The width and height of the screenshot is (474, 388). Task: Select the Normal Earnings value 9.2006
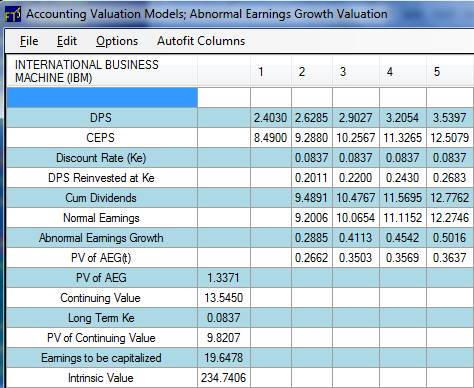[312, 218]
